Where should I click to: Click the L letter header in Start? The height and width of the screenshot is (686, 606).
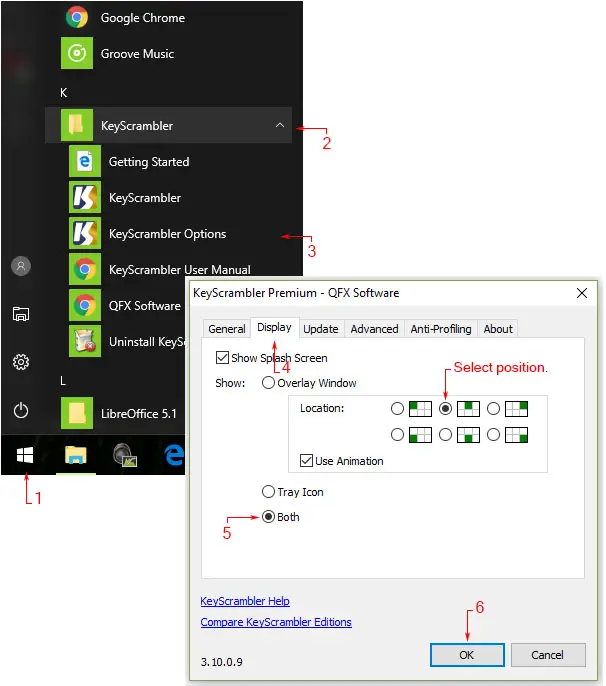tap(63, 381)
